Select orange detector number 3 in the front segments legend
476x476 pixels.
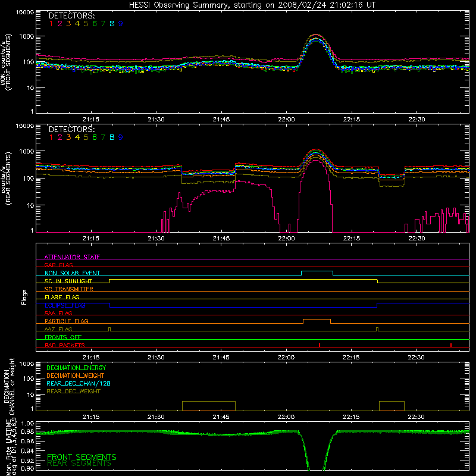coord(68,24)
